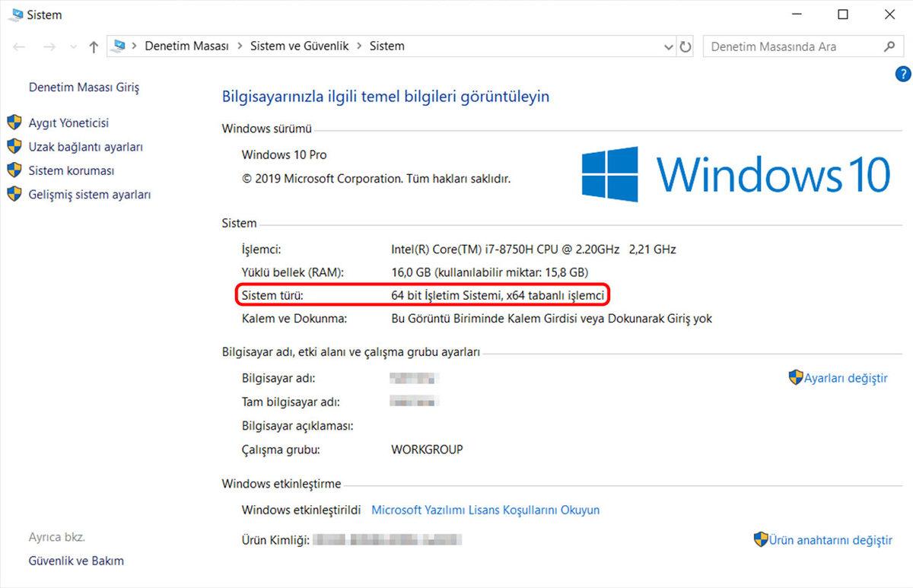Open the address bar history dropdown
This screenshot has height=588, width=913.
click(669, 46)
